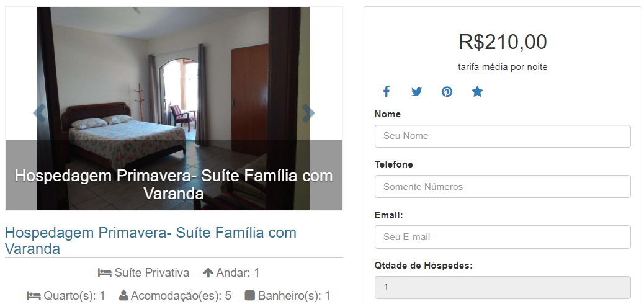This screenshot has height=304, width=644.
Task: Share listing on Facebook icon
Action: pos(387,91)
